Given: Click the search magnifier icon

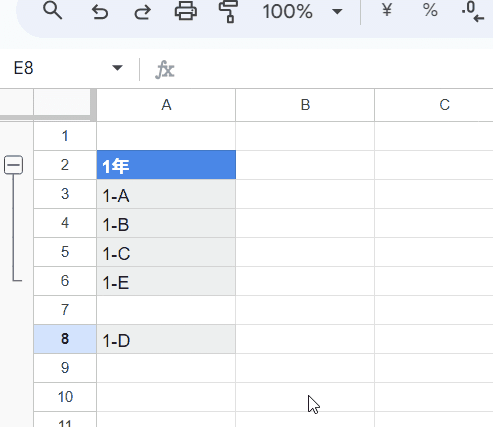Looking at the screenshot, I should [x=53, y=11].
